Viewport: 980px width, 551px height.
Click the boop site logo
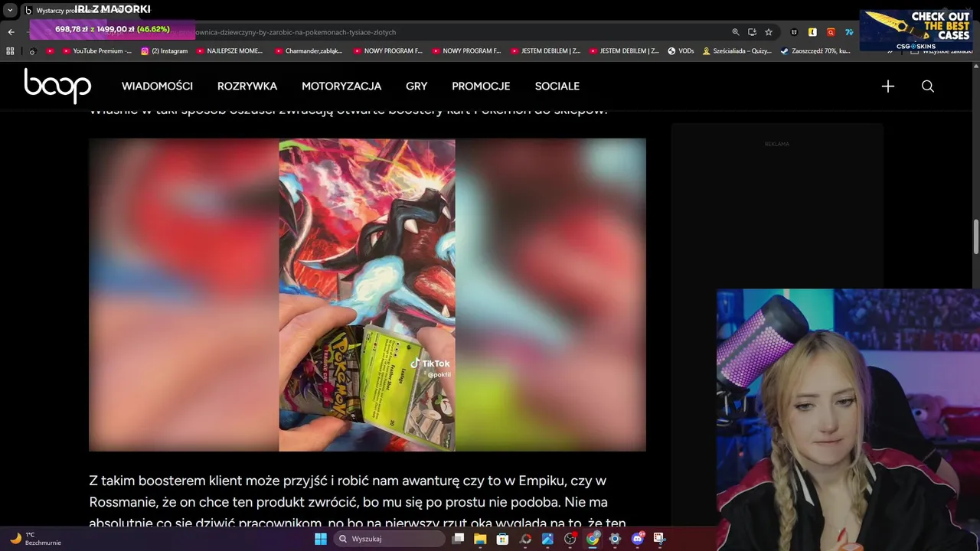coord(57,86)
